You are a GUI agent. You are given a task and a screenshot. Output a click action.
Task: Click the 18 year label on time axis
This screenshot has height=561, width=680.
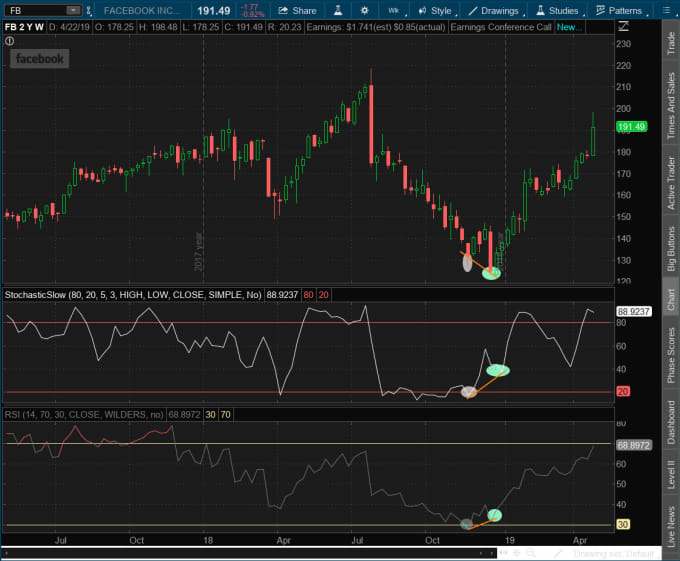[x=208, y=540]
